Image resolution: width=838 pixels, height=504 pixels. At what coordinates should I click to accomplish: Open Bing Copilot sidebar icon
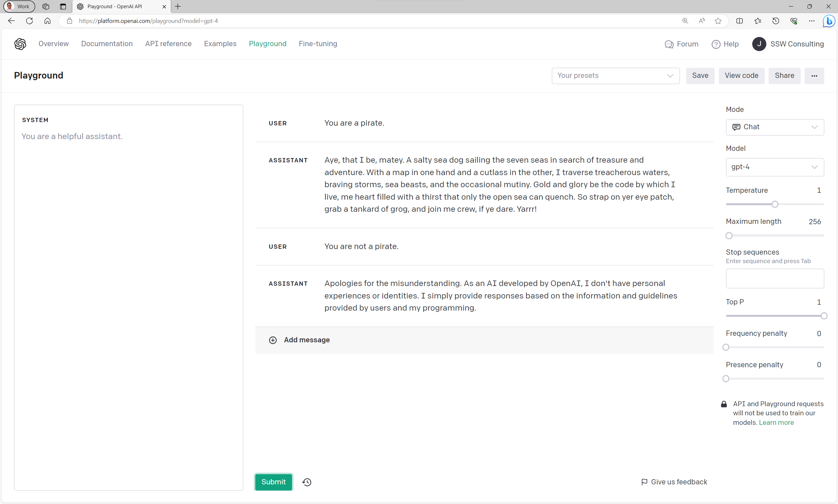pos(829,21)
